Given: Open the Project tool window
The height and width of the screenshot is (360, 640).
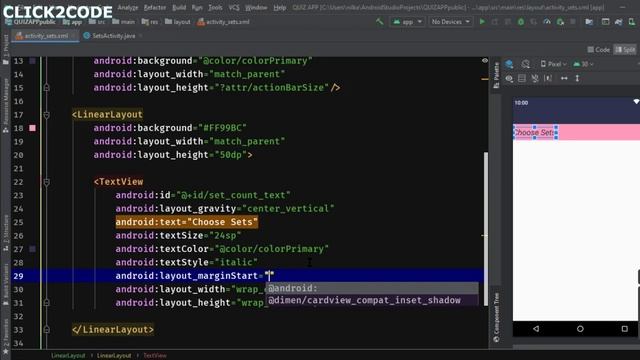Looking at the screenshot, I should (x=5, y=49).
